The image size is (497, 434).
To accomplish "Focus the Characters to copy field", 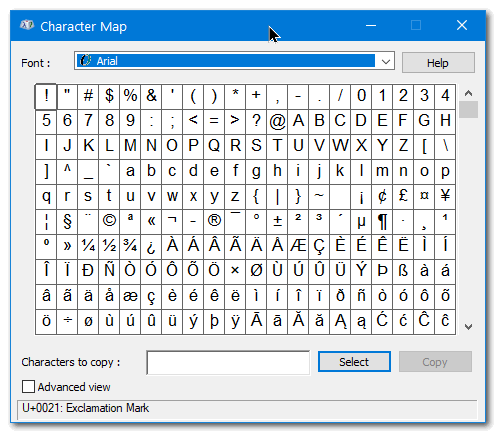I will pos(228,363).
